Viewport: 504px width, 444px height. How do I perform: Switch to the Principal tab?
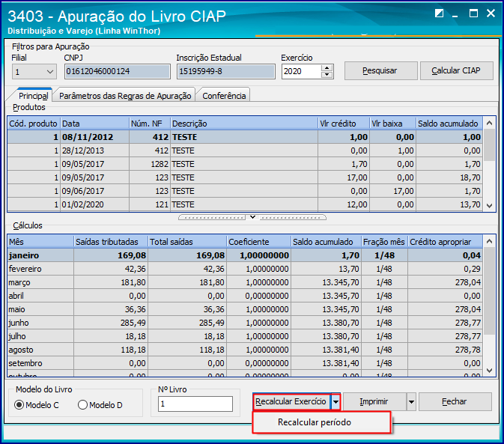click(x=34, y=96)
